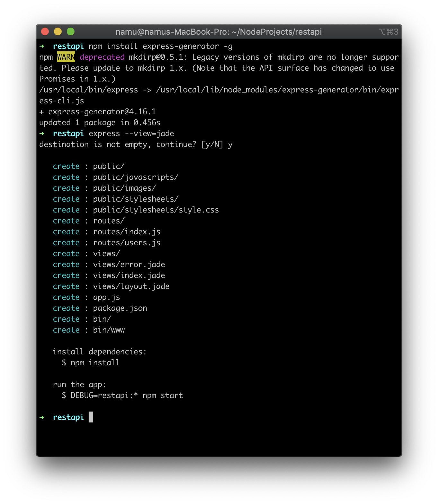Click the cursor block at the last prompt

click(x=91, y=417)
